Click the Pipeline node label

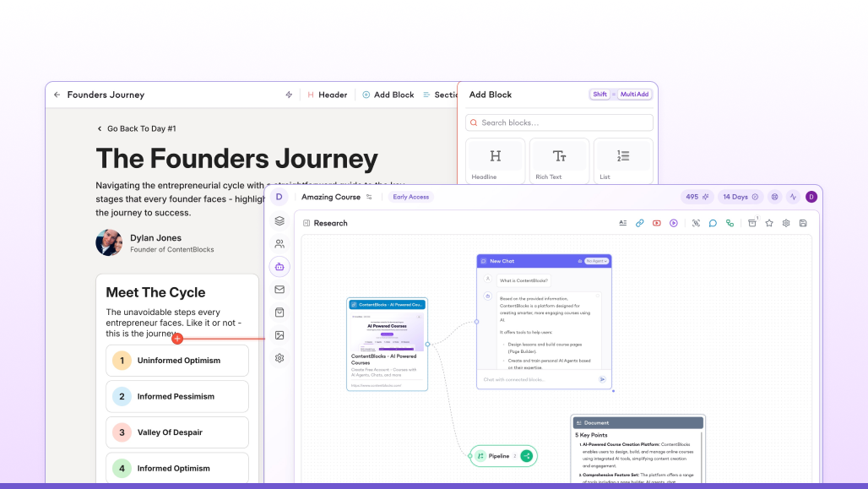(x=498, y=456)
